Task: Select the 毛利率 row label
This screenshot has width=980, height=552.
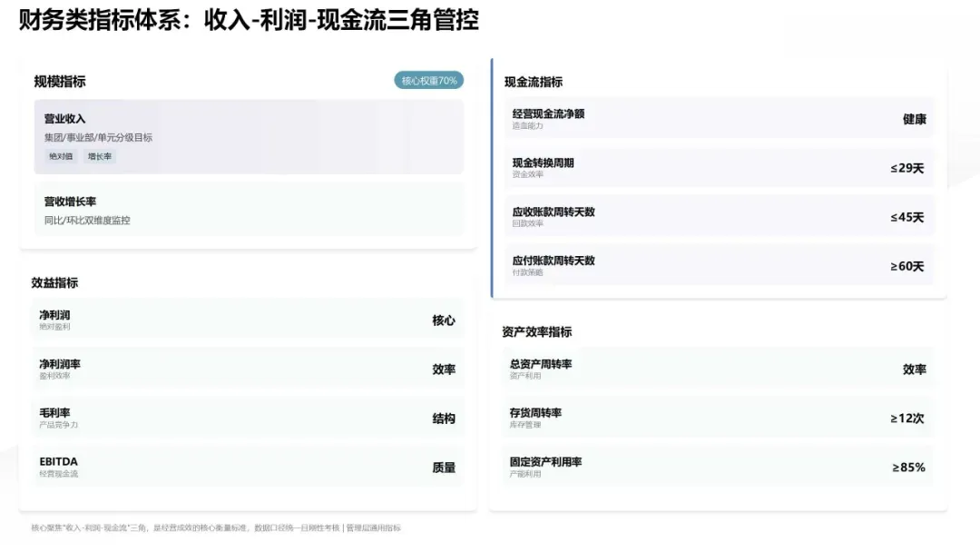Action: pos(54,412)
